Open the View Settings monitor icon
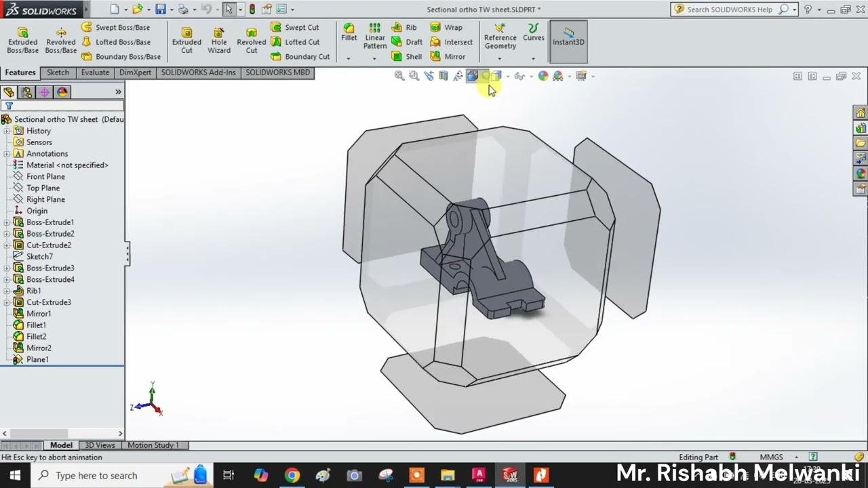The width and height of the screenshot is (868, 488). point(581,76)
